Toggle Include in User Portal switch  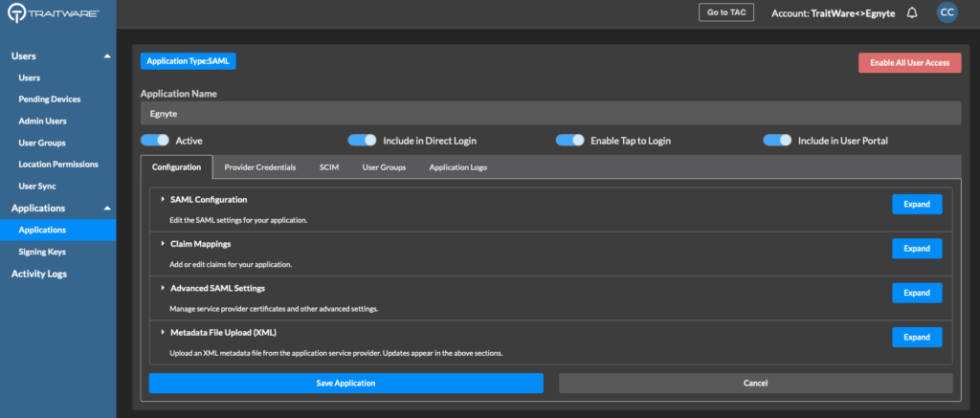pyautogui.click(x=777, y=141)
